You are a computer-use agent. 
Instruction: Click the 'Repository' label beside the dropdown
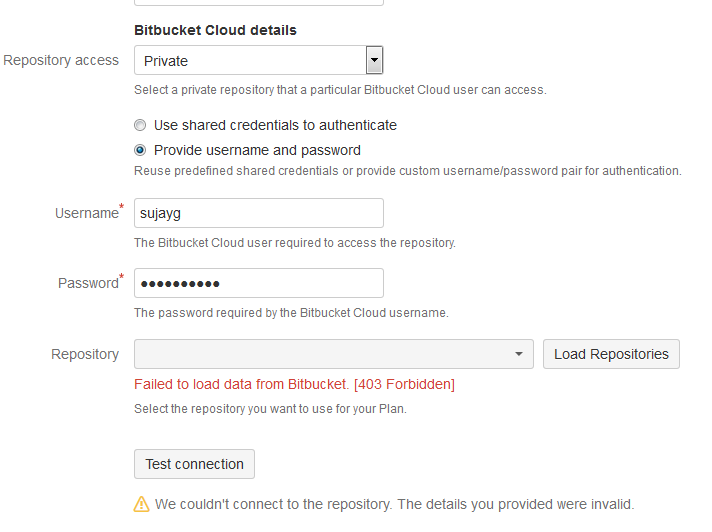point(85,354)
